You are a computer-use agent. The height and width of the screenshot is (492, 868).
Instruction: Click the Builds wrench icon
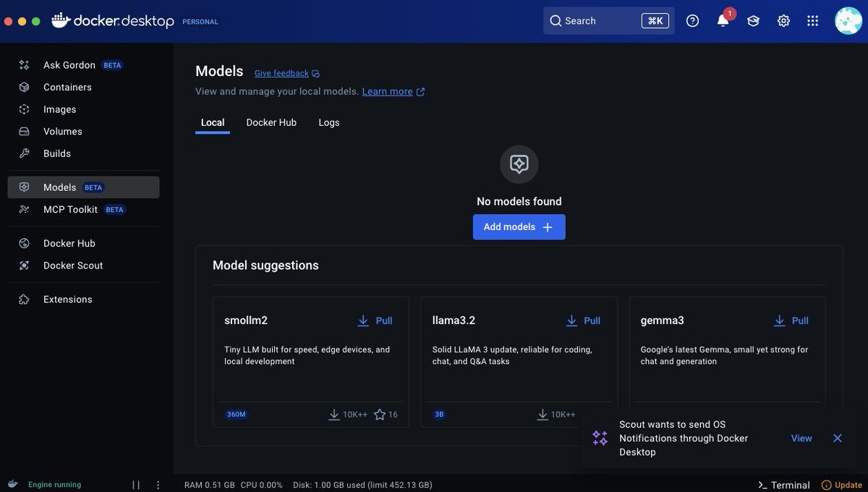24,153
